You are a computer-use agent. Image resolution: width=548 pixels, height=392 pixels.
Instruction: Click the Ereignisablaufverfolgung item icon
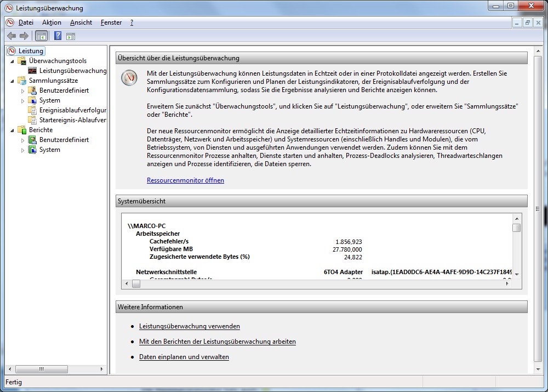[32, 110]
